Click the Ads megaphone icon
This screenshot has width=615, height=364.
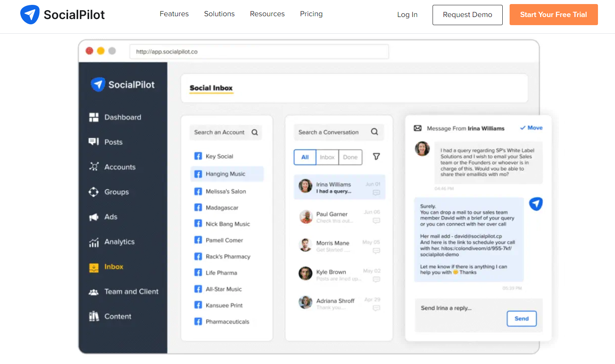click(x=94, y=217)
